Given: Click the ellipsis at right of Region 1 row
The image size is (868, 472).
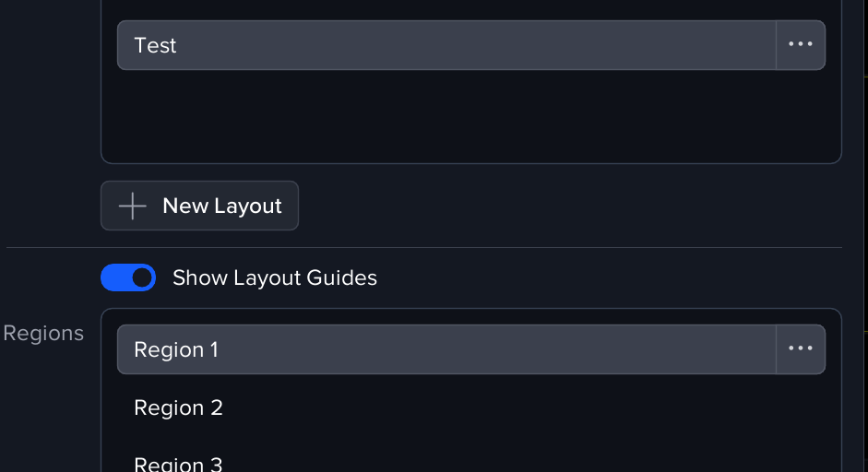Looking at the screenshot, I should [x=800, y=349].
